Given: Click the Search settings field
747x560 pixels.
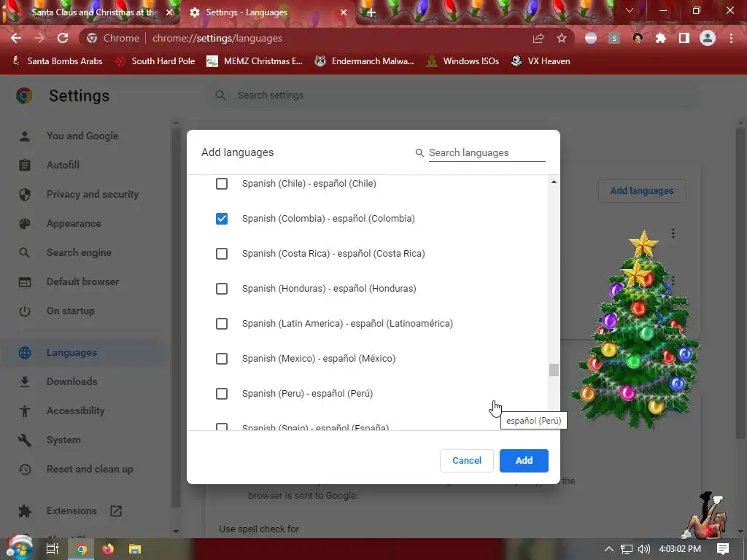Looking at the screenshot, I should tap(452, 96).
